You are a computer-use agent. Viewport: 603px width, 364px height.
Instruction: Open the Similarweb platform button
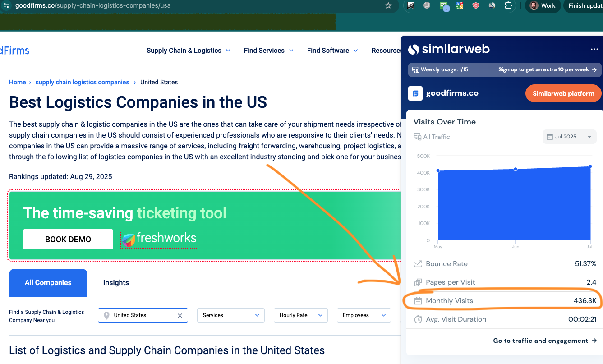point(563,93)
